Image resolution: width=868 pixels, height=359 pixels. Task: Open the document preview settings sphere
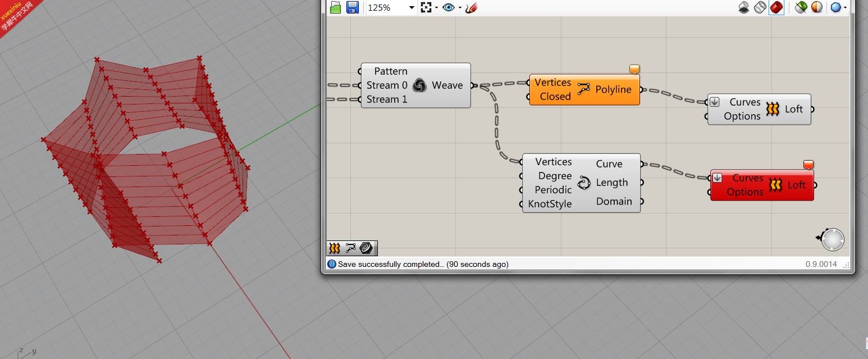pos(816,7)
